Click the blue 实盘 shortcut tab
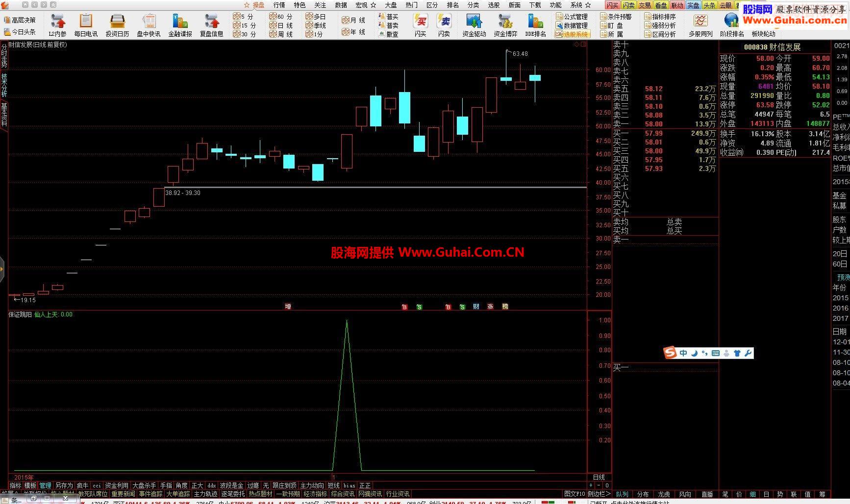This screenshot has height=504, width=850. (x=693, y=5)
